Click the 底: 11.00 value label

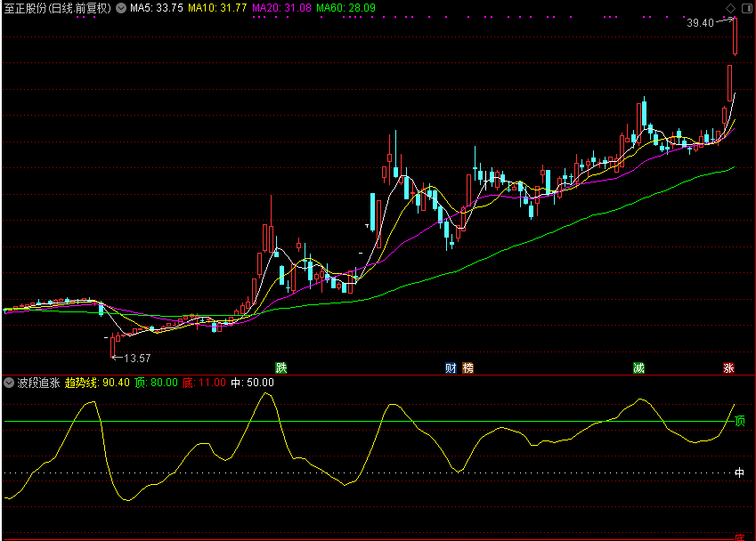[205, 383]
